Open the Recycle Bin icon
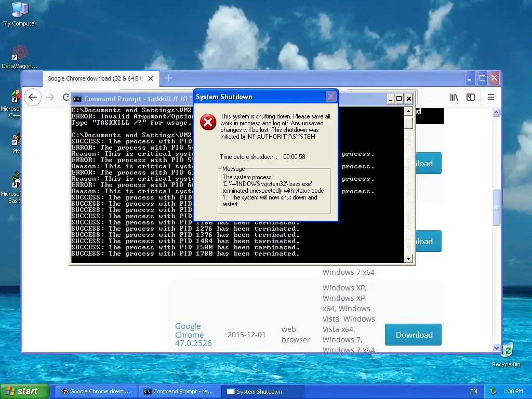Screen dimensions: 532x399 pyautogui.click(x=507, y=354)
